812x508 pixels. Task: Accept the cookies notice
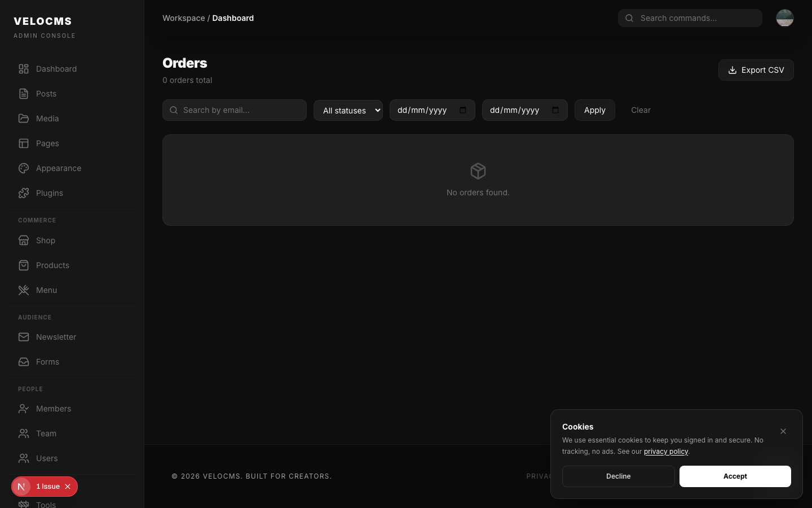click(x=735, y=476)
